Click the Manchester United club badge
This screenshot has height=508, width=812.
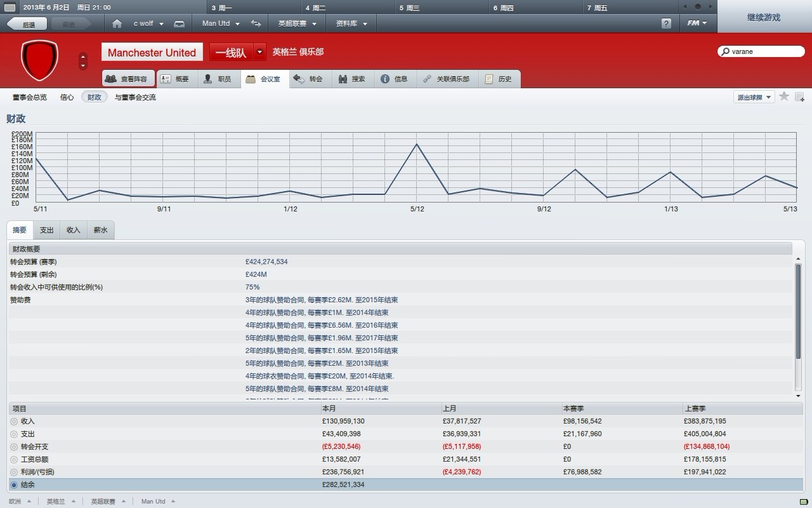[x=39, y=60]
